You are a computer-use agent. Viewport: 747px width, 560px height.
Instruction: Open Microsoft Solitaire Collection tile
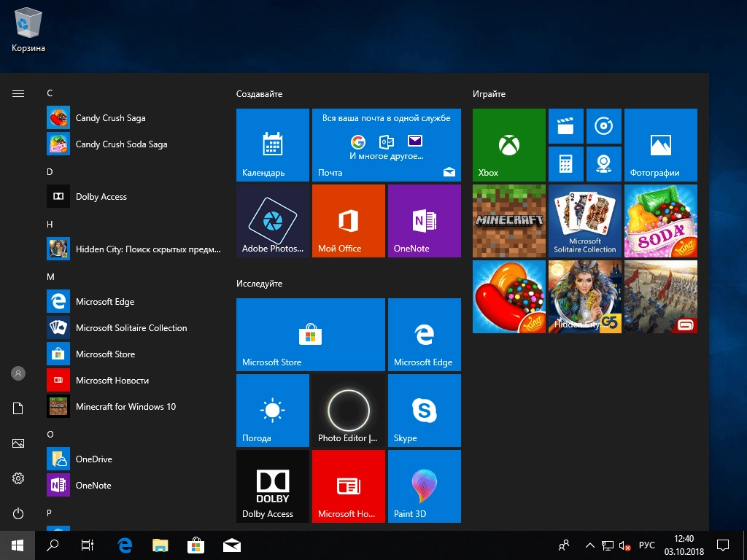click(x=585, y=221)
